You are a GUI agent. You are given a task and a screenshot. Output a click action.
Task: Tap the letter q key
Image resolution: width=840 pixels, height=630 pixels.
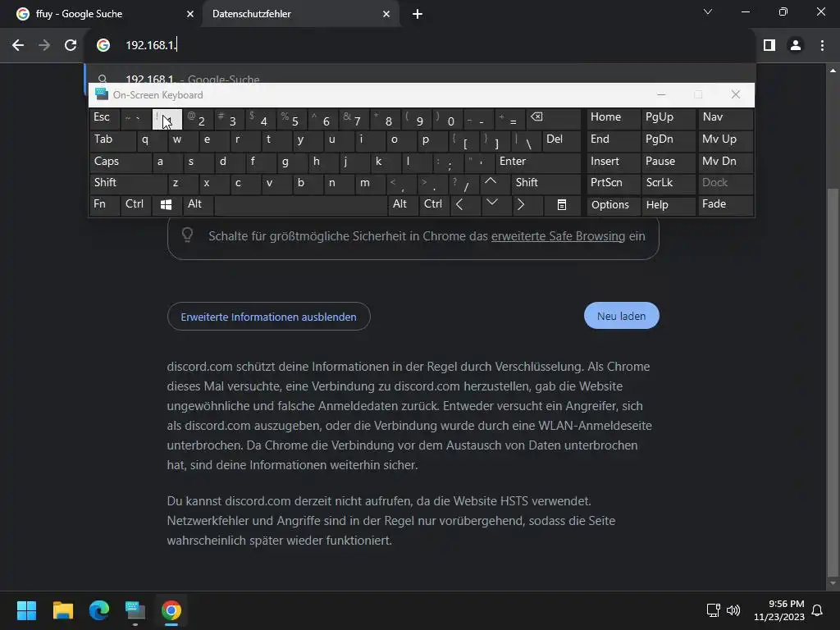click(x=152, y=140)
